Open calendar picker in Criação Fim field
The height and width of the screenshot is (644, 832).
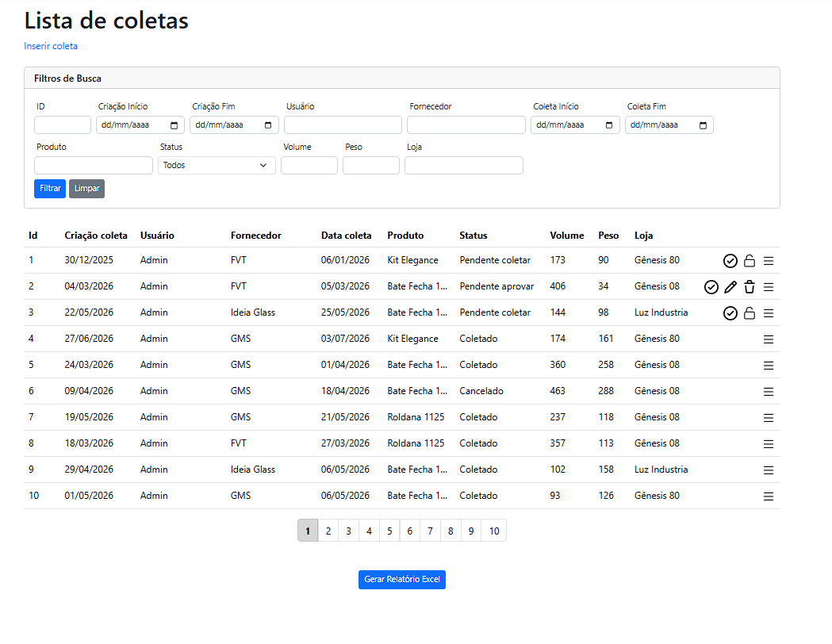click(268, 125)
